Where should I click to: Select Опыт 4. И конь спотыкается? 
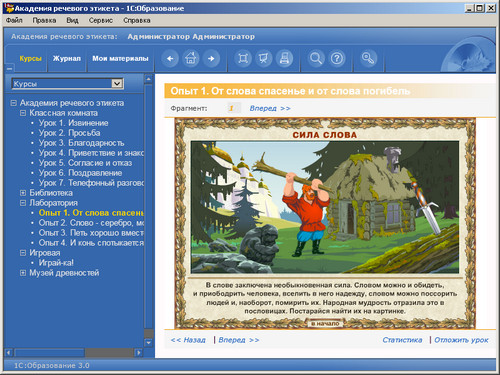(x=91, y=243)
